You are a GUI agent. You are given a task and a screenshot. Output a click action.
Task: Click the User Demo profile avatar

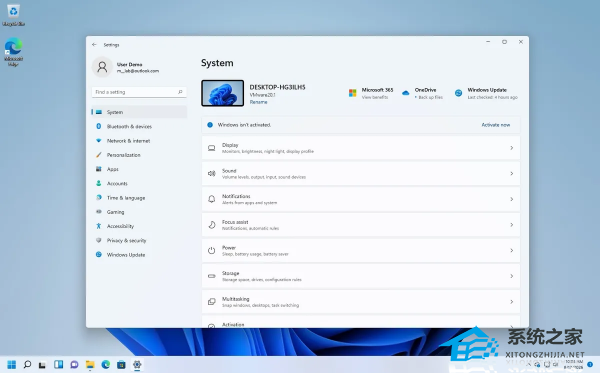[102, 67]
